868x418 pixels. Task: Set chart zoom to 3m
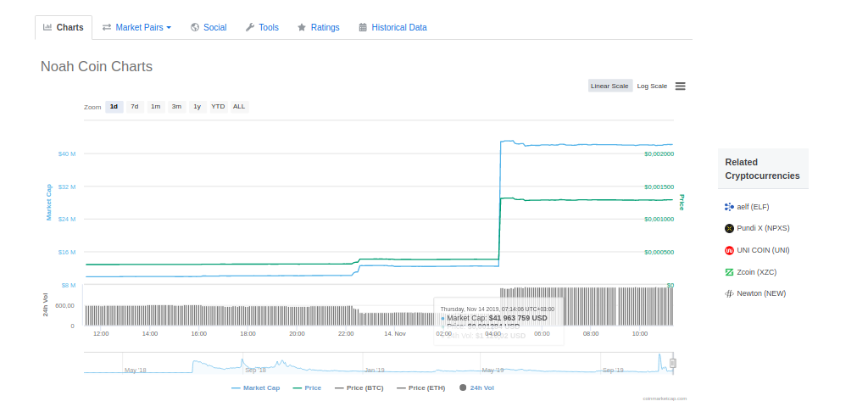176,106
